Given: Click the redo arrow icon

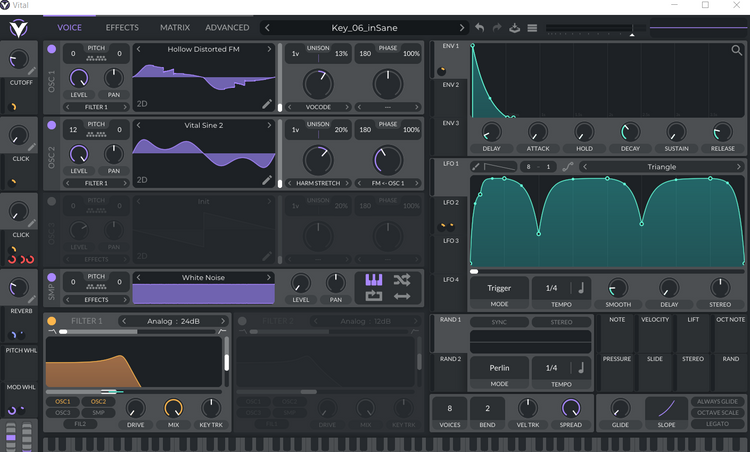Looking at the screenshot, I should (x=497, y=28).
